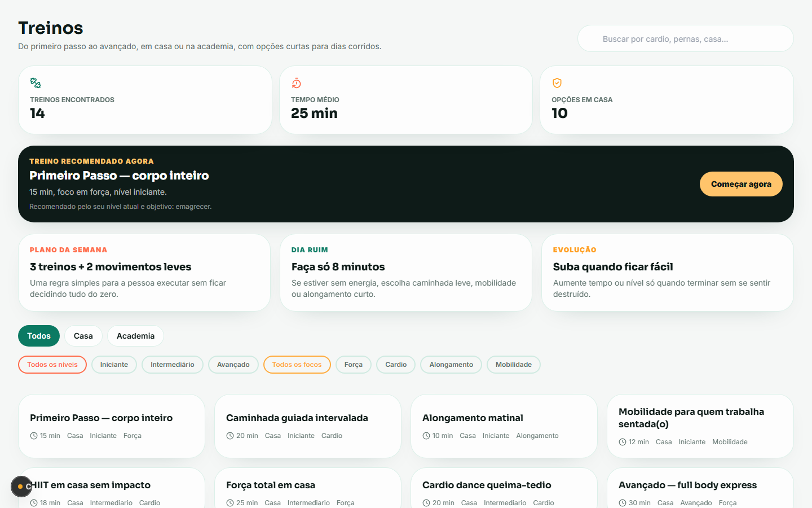The image size is (812, 508).
Task: Open the Avançado — full body express workout
Action: coord(700,488)
